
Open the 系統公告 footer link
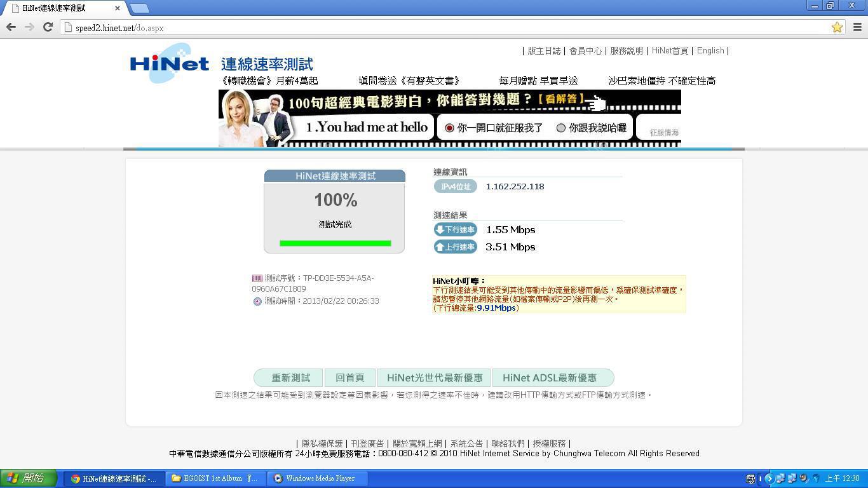coord(466,444)
